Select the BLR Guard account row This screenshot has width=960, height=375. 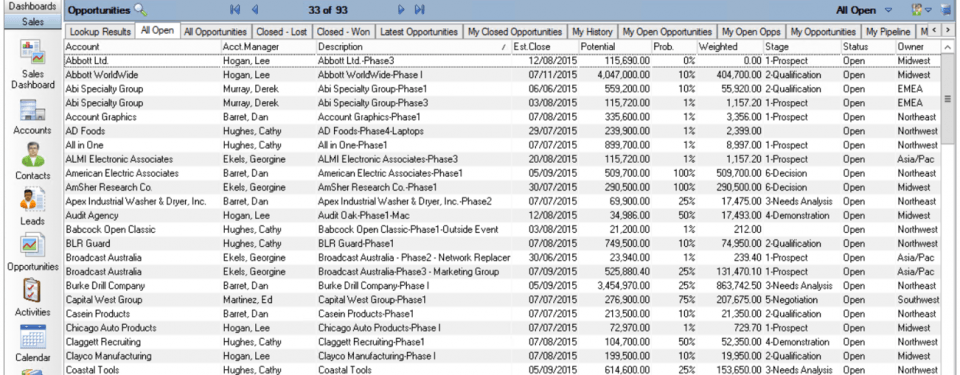[x=502, y=244]
